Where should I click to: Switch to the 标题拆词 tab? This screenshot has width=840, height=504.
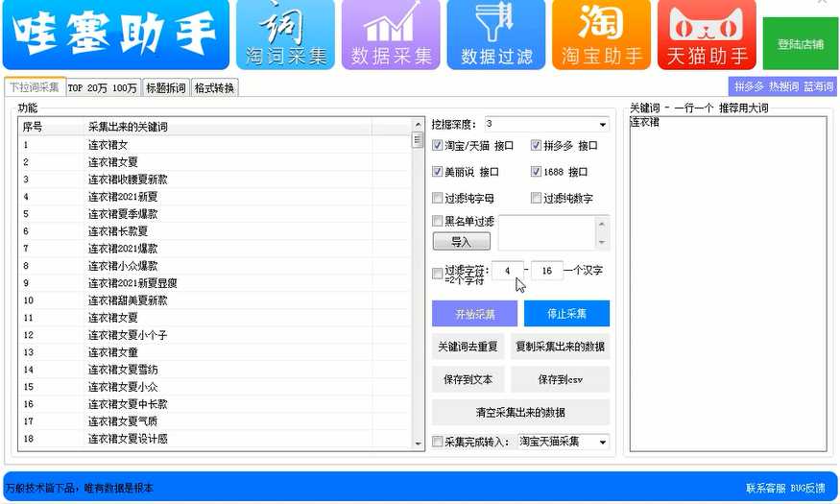(165, 87)
